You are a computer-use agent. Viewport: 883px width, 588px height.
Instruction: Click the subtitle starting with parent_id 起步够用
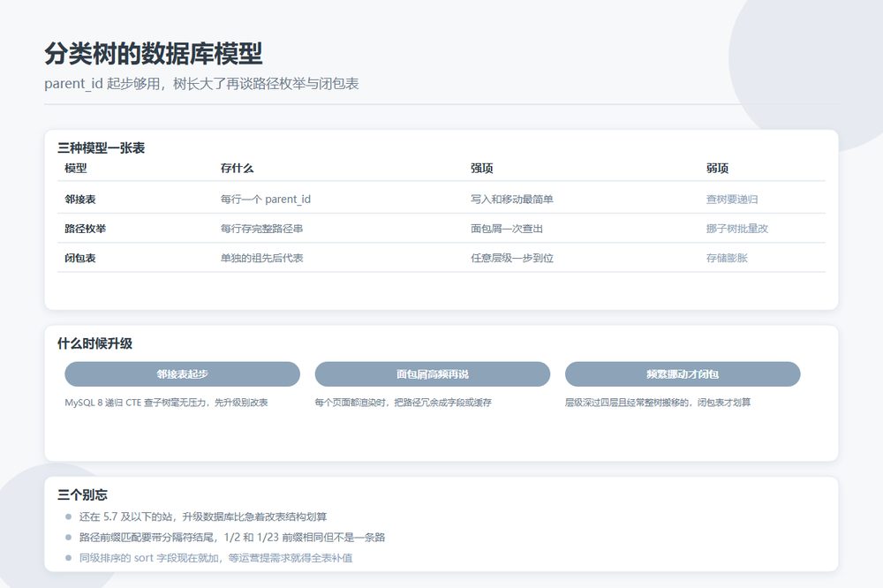coord(201,84)
